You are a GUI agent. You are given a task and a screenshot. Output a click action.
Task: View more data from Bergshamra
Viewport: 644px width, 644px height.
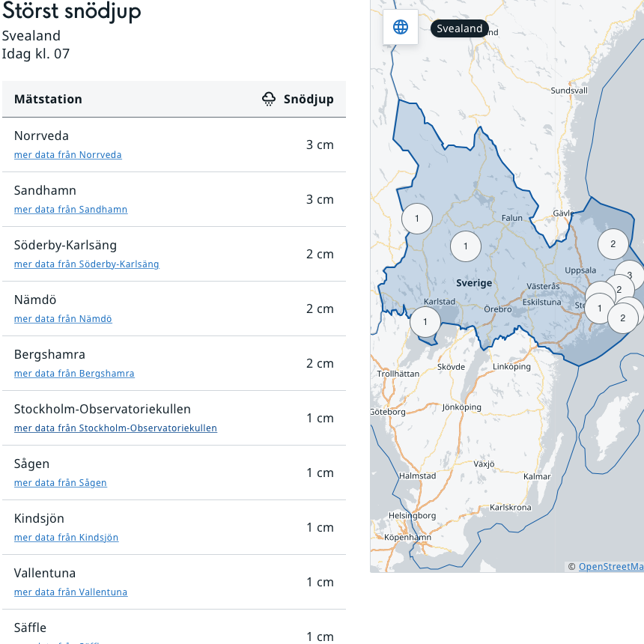[74, 374]
